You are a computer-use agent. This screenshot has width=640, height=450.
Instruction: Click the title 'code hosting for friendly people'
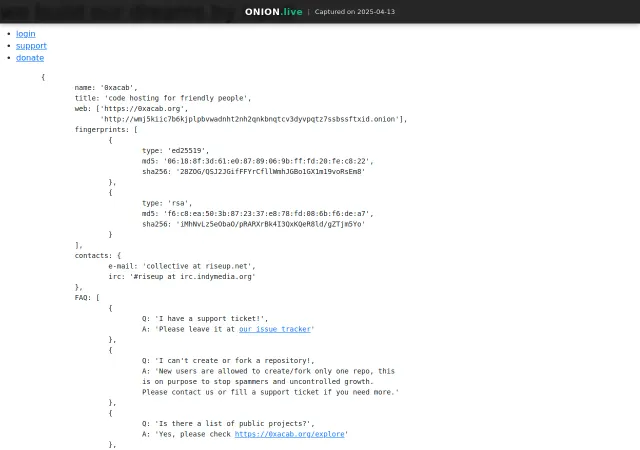[x=178, y=98]
